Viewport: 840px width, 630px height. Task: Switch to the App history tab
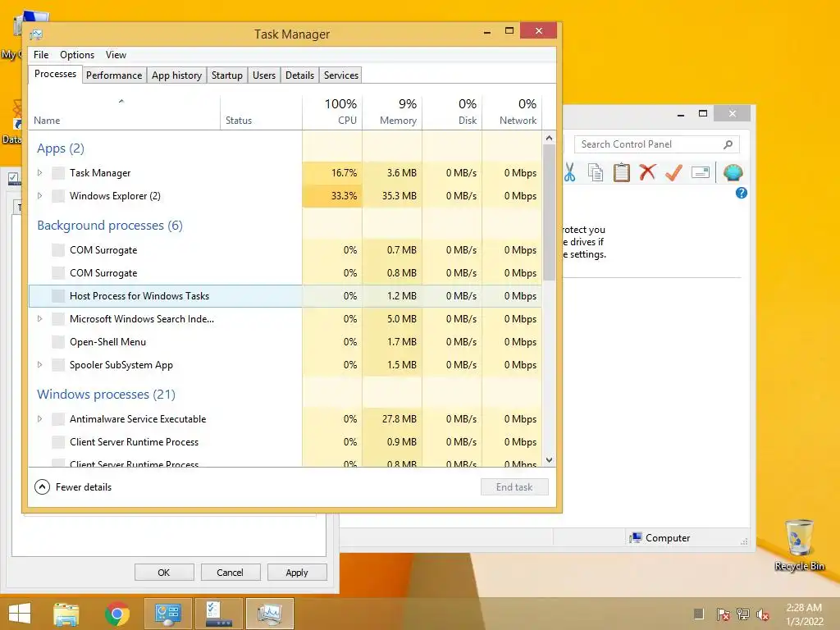[x=177, y=75]
